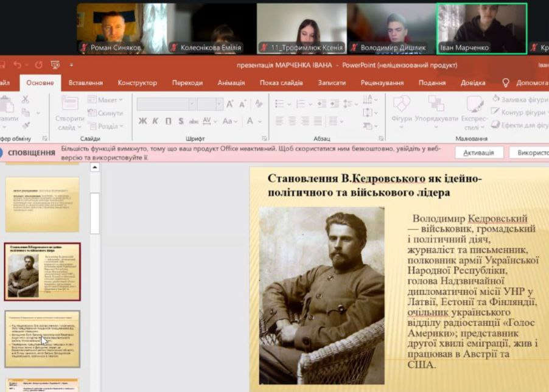Viewport: 549px width, 392px height.
Task: Toggle text shadow (S) button
Action: (181, 121)
